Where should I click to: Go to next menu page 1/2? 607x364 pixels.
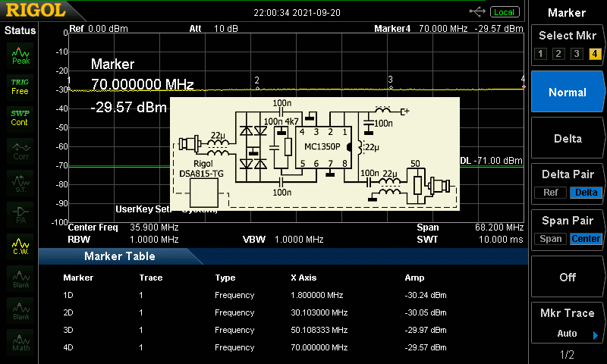click(x=567, y=355)
